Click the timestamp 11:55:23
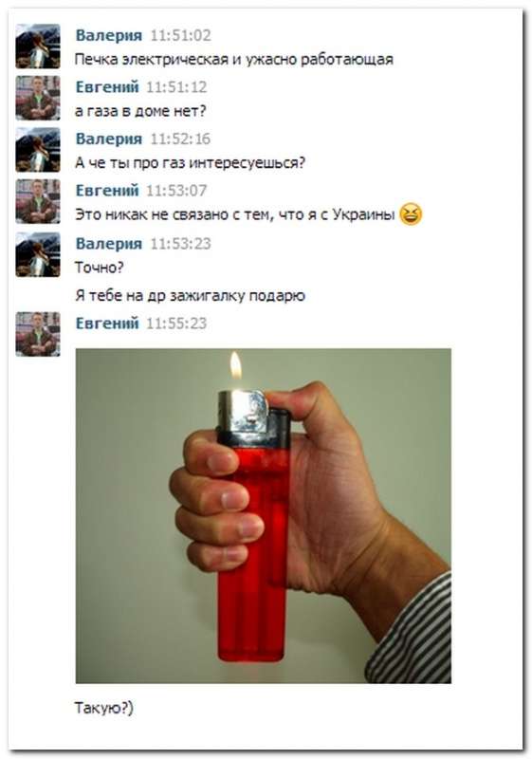532x759 pixels. [x=176, y=323]
